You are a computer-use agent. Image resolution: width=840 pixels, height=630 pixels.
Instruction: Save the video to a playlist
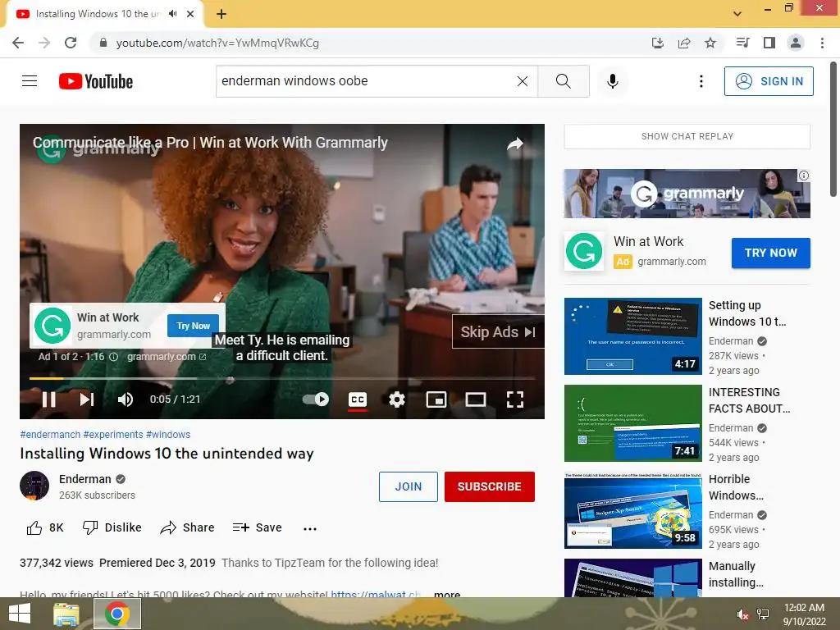tap(257, 527)
